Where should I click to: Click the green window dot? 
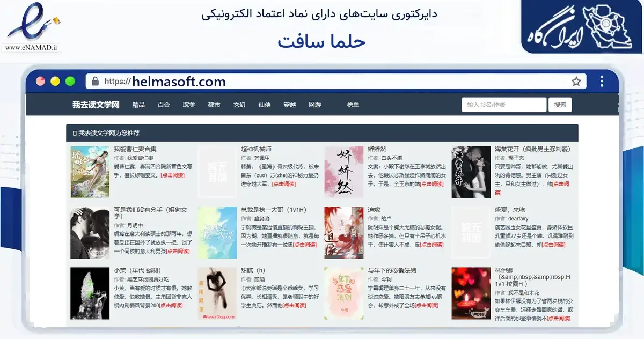(x=70, y=82)
